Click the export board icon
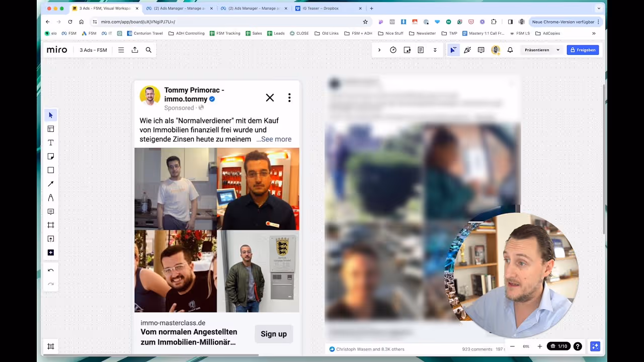Screen dimensions: 644x362 pos(135,50)
